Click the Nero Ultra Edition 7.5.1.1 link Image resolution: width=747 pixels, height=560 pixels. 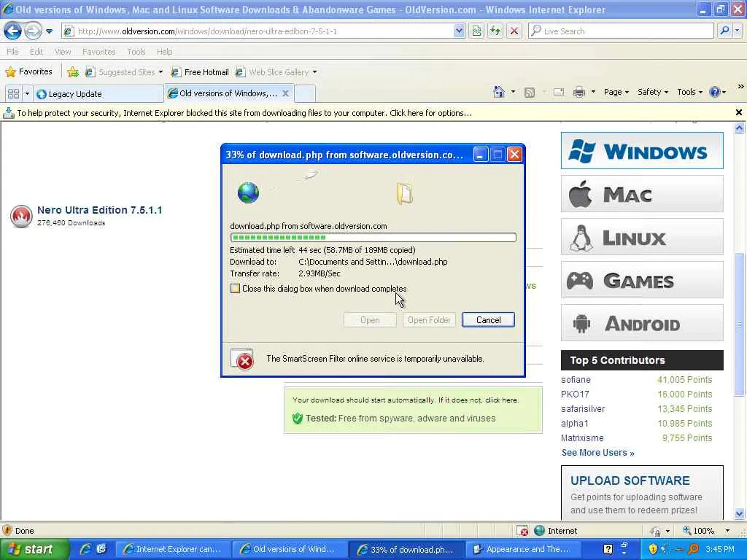(x=99, y=210)
